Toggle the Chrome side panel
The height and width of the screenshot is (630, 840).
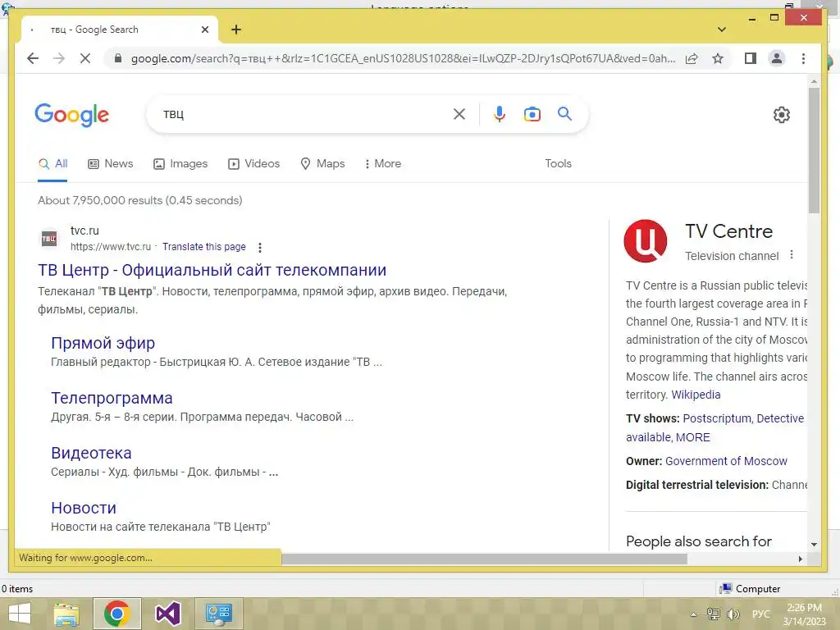click(750, 58)
